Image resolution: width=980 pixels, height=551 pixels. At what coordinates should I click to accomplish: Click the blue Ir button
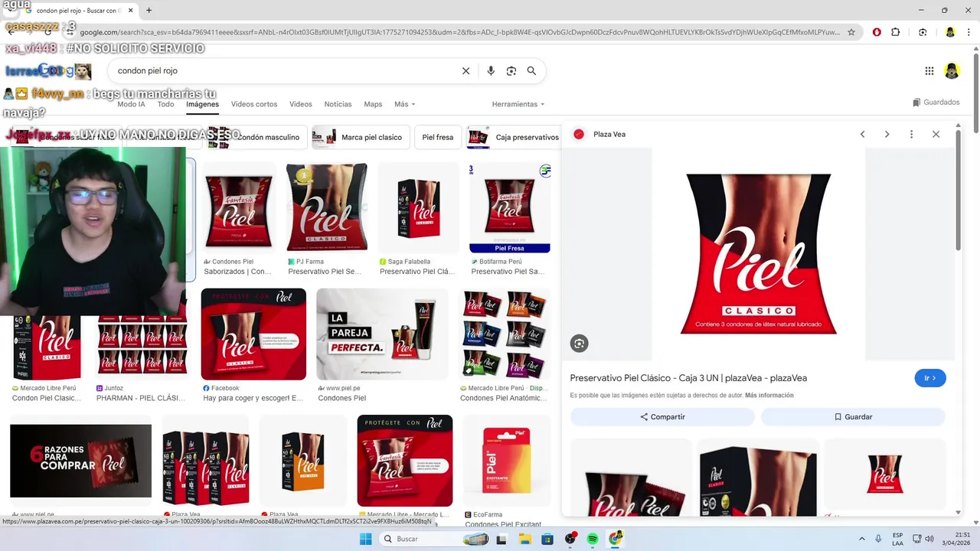(x=930, y=378)
